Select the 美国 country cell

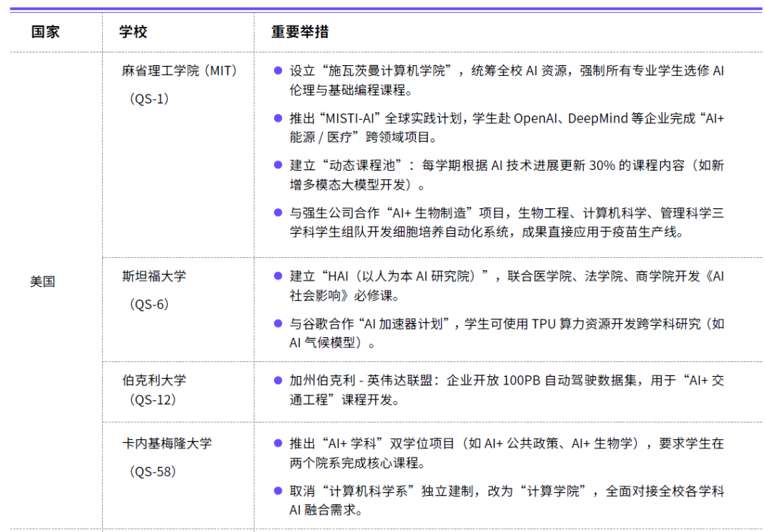(x=42, y=281)
